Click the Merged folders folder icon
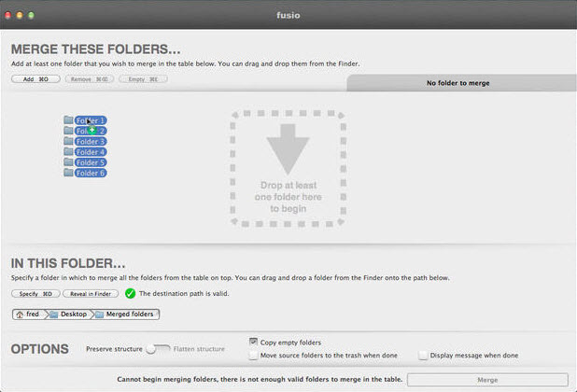 [x=99, y=315]
